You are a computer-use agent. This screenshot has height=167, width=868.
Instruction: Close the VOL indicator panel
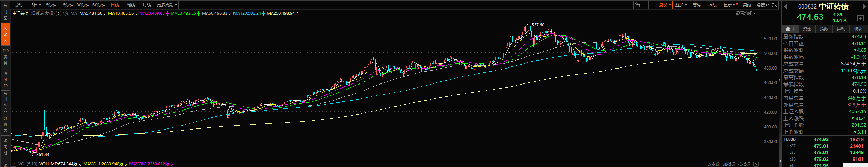pyautogui.click(x=756, y=164)
